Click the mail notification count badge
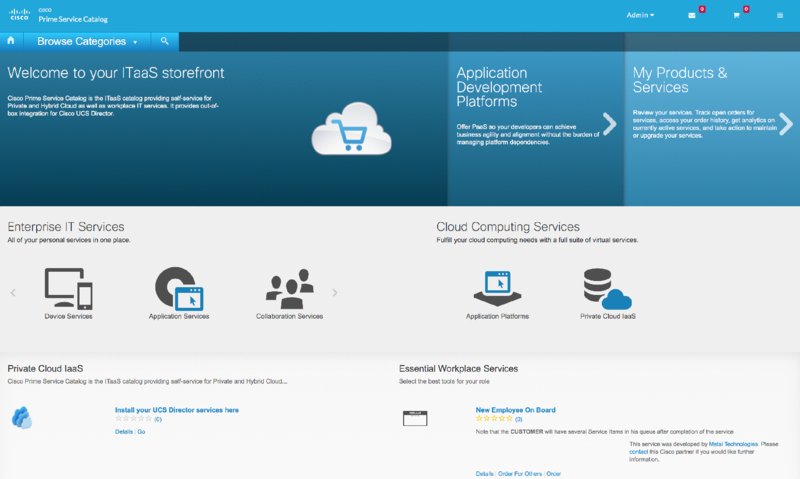800x479 pixels. [x=702, y=9]
